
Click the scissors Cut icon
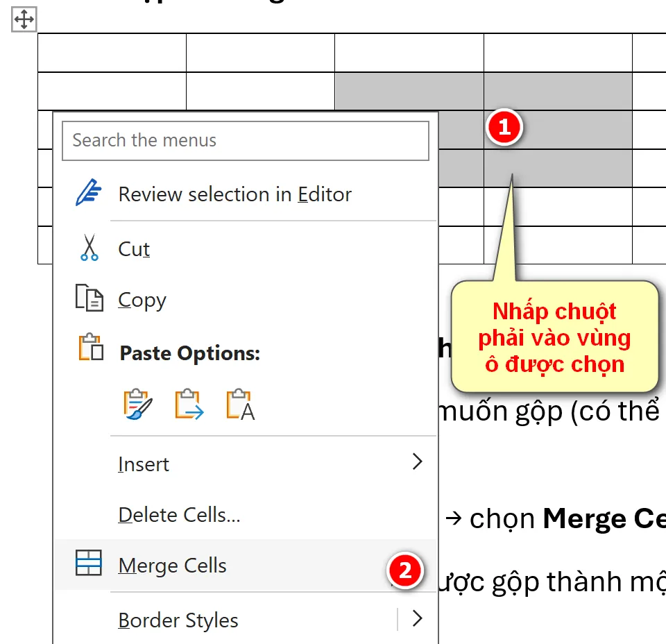pos(89,247)
